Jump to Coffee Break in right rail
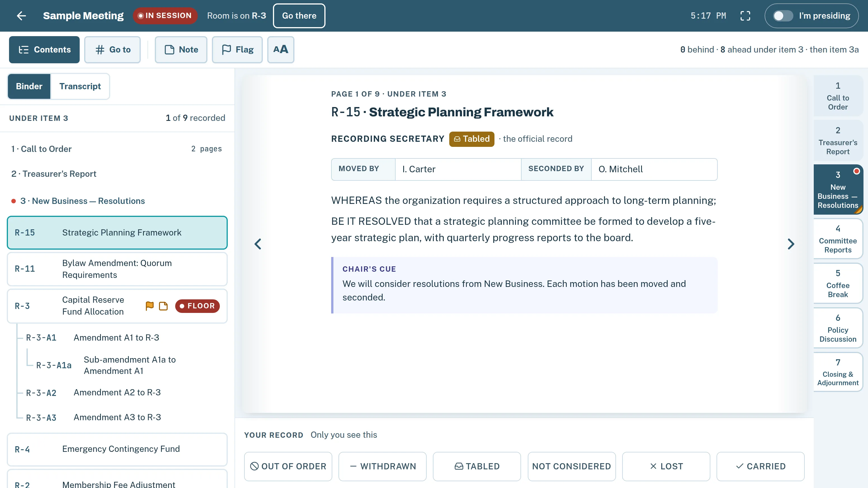Screen dimensions: 868x488 (838, 284)
